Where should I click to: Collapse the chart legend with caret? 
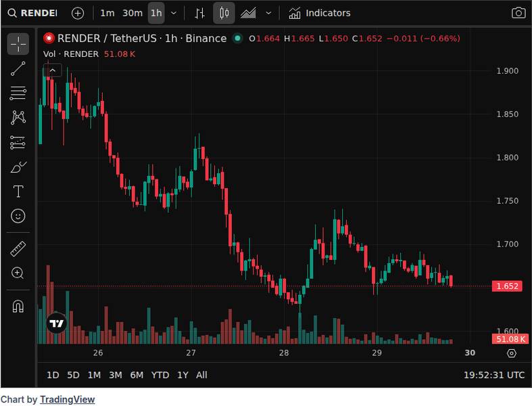click(53, 70)
